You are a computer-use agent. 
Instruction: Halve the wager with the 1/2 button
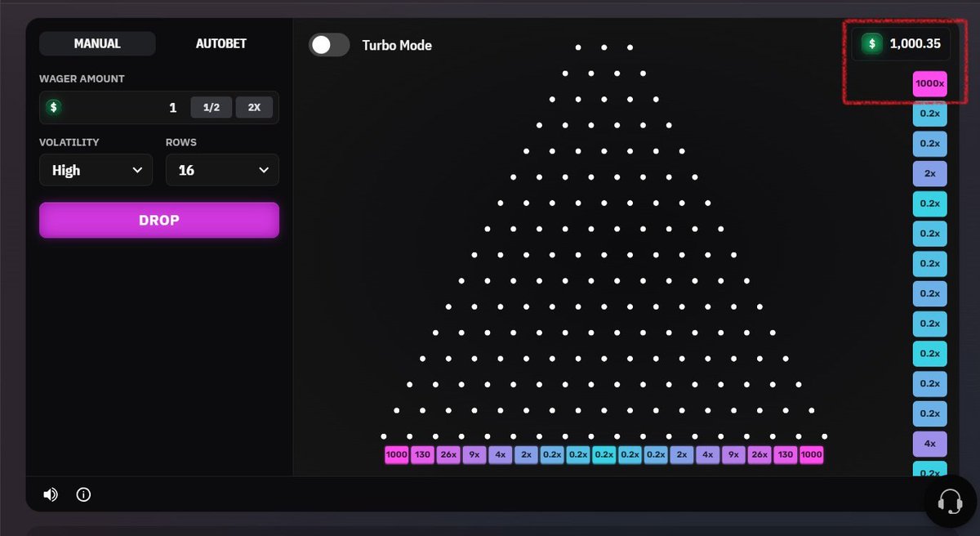(212, 107)
